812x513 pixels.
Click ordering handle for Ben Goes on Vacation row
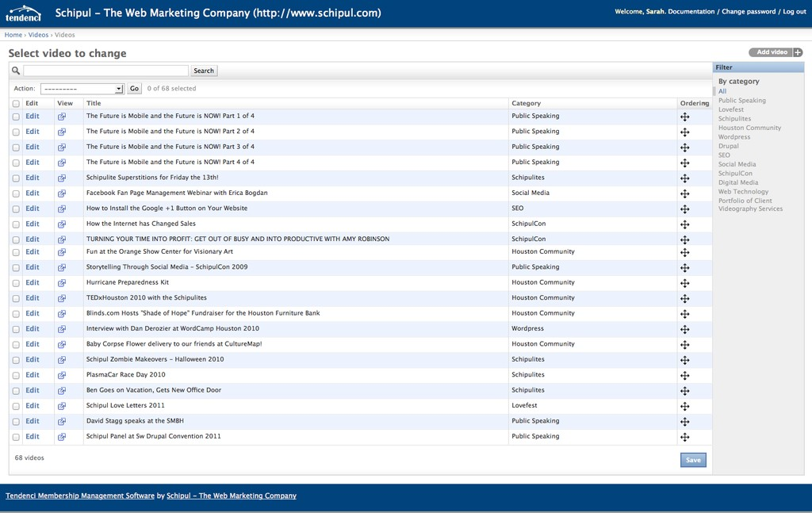coord(684,391)
